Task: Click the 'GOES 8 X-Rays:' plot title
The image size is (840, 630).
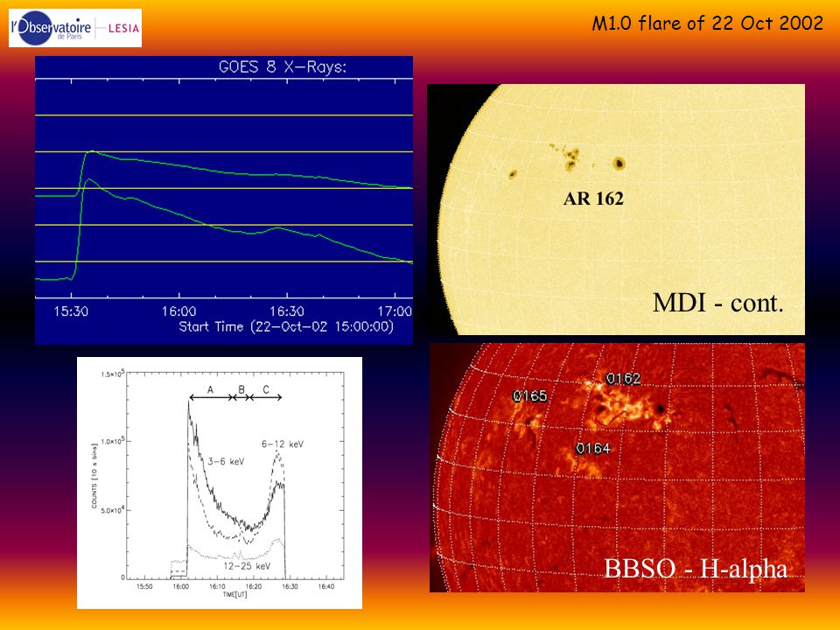Action: point(283,67)
